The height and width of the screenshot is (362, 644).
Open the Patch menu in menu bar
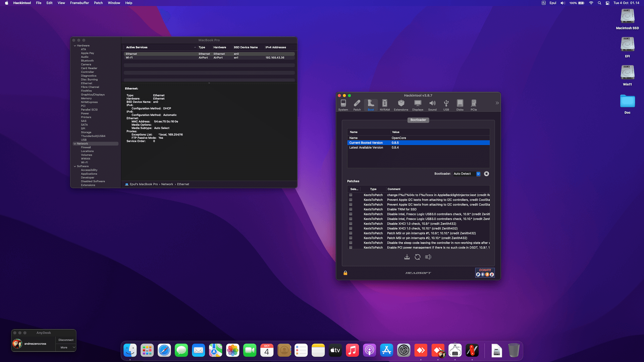(98, 3)
